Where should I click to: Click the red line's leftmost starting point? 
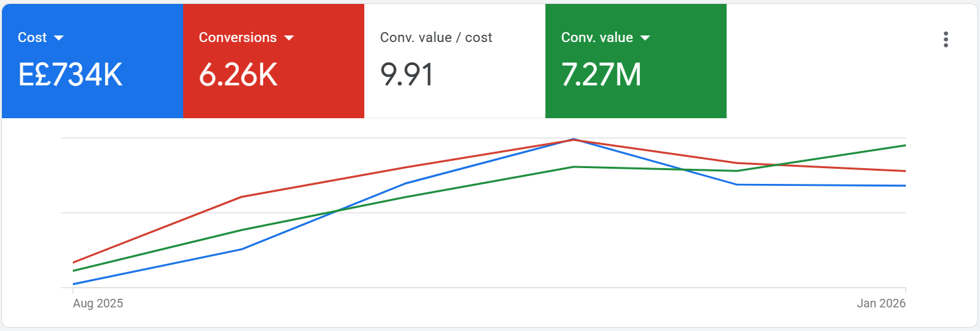tap(73, 263)
